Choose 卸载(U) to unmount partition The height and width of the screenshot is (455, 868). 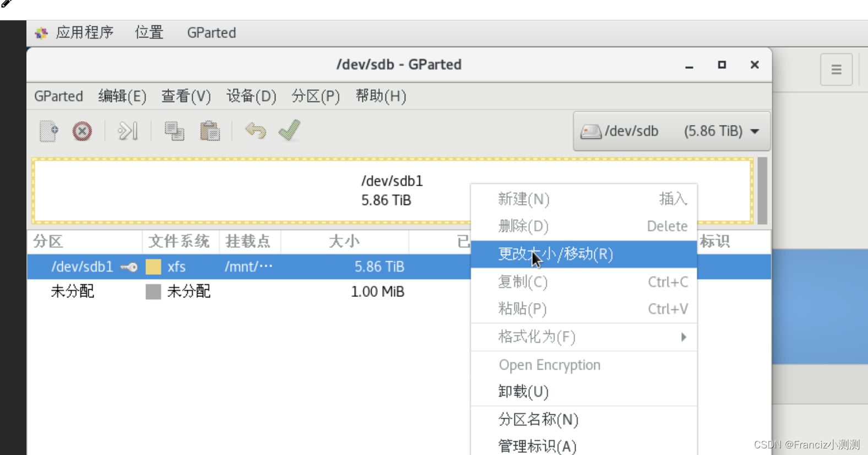[584, 392]
